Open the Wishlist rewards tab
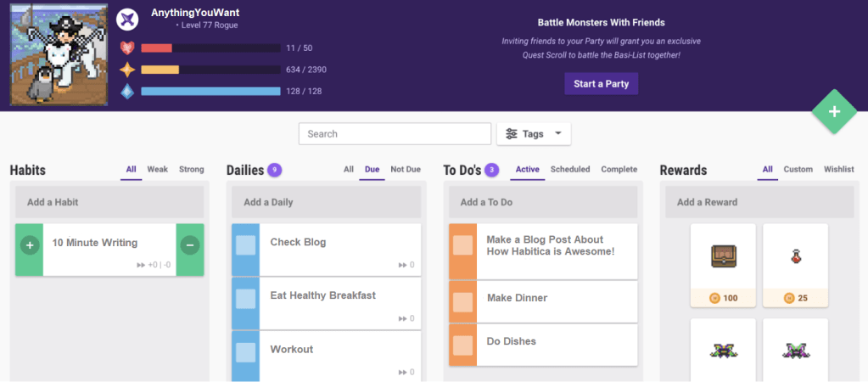 click(838, 170)
